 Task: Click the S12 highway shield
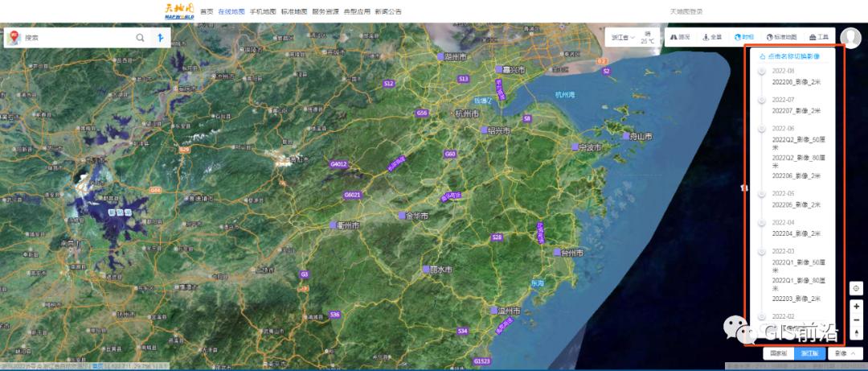(x=389, y=84)
